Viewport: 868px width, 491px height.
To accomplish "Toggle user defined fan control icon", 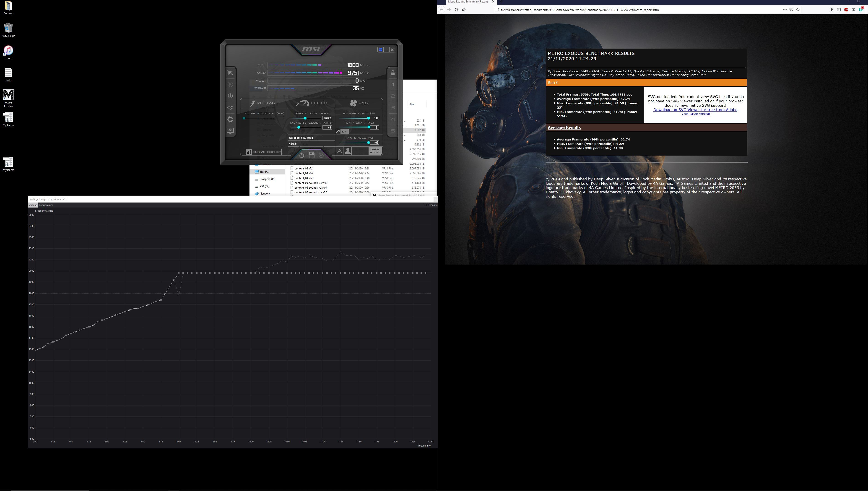I will (x=348, y=151).
